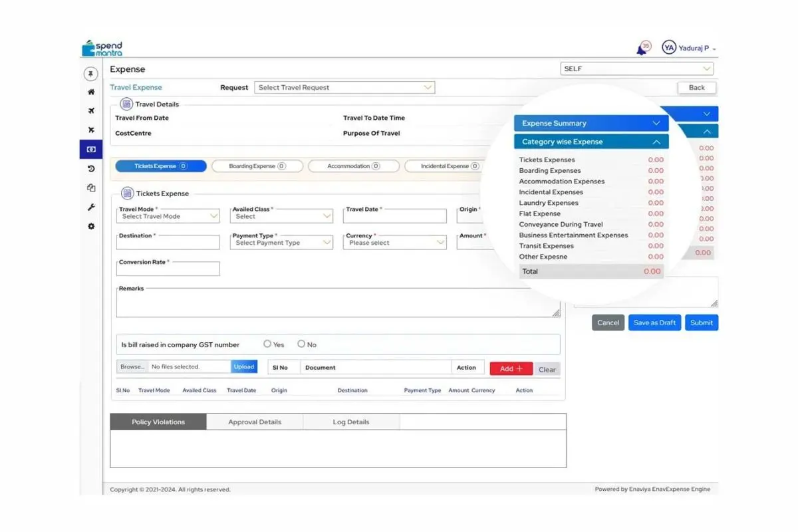Click the Conveyance During Travel row
The height and width of the screenshot is (532, 798).
591,224
